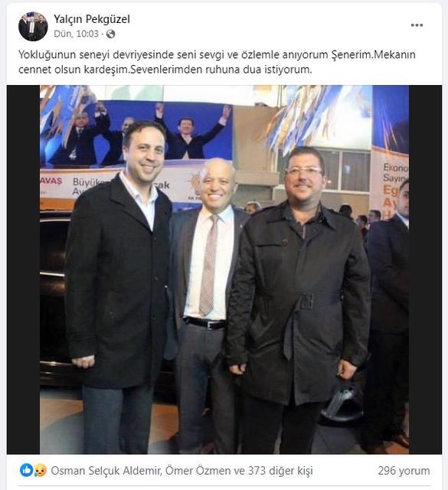Image resolution: width=448 pixels, height=490 pixels.
Task: Open Yalçın Pekgüzel's profile via name
Action: (x=92, y=19)
